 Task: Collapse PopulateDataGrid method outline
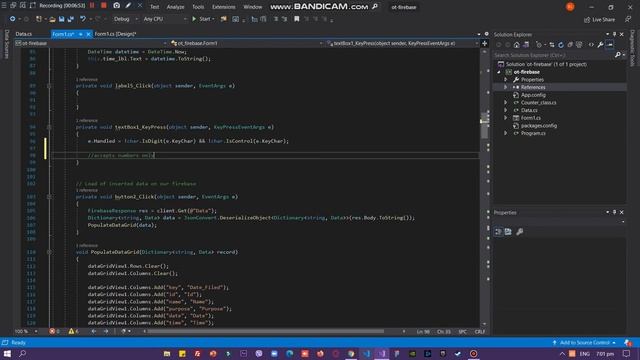[49, 252]
